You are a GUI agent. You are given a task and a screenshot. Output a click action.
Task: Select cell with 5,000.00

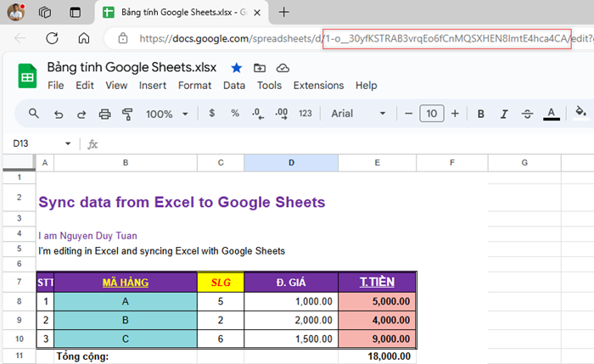[377, 301]
